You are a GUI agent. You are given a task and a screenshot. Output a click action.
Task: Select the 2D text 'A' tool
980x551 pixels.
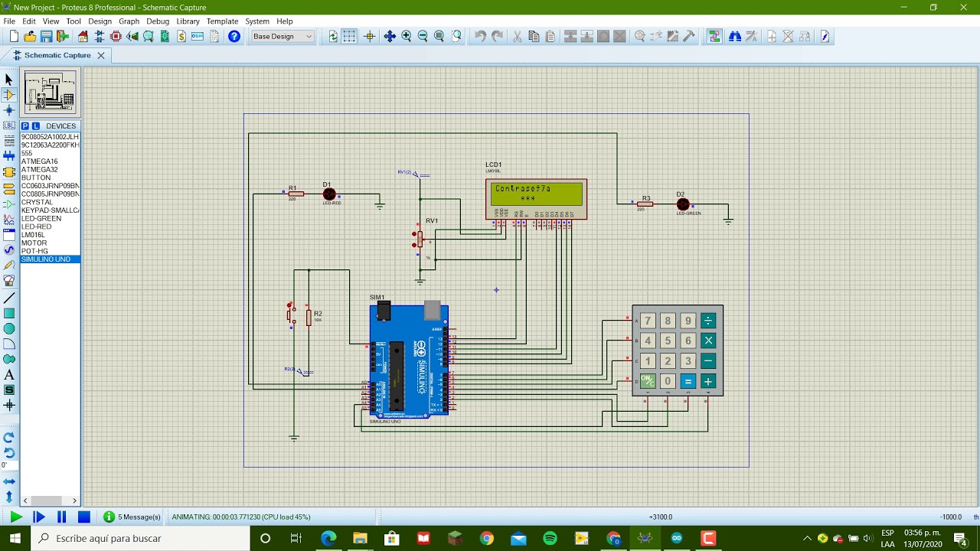(9, 375)
